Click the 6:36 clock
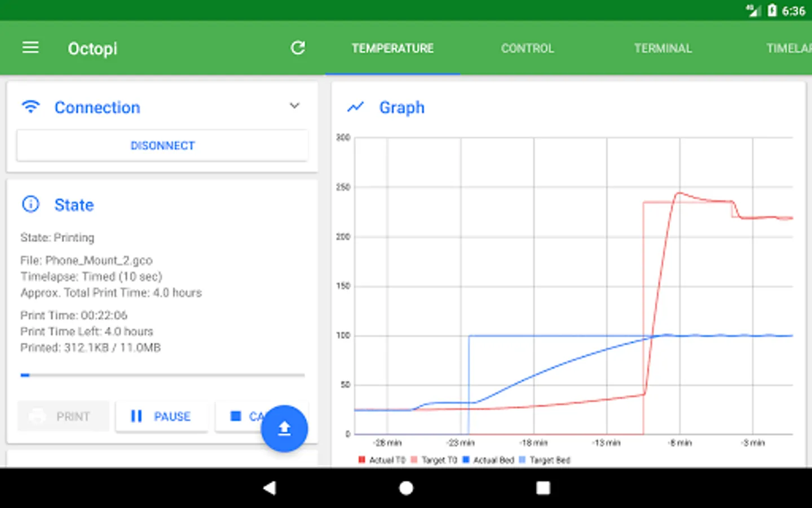The width and height of the screenshot is (812, 508). coord(793,11)
